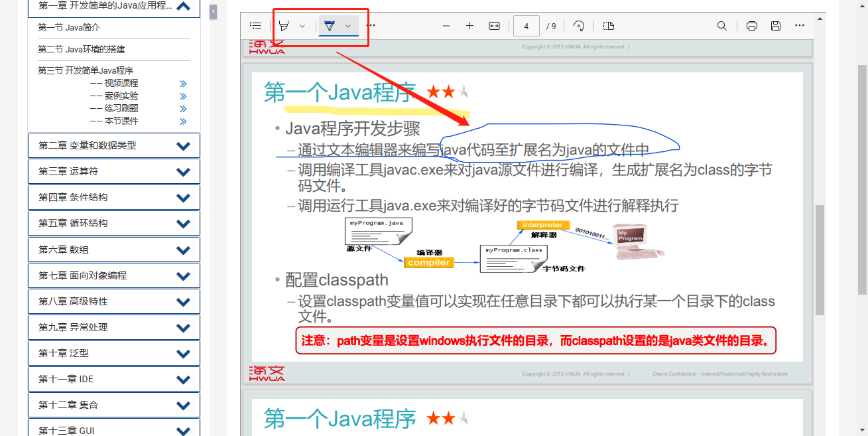Open the PDF table of contents panel

[x=255, y=26]
